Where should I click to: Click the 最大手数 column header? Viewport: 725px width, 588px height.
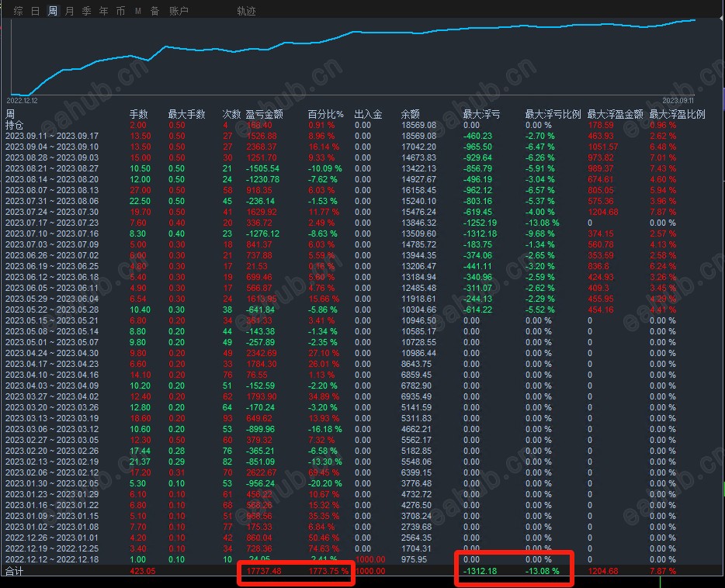pos(186,114)
